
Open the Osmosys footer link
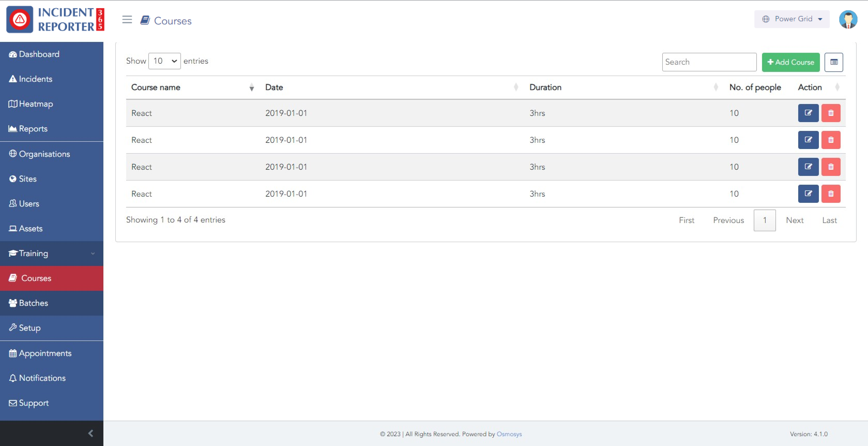[x=509, y=434]
